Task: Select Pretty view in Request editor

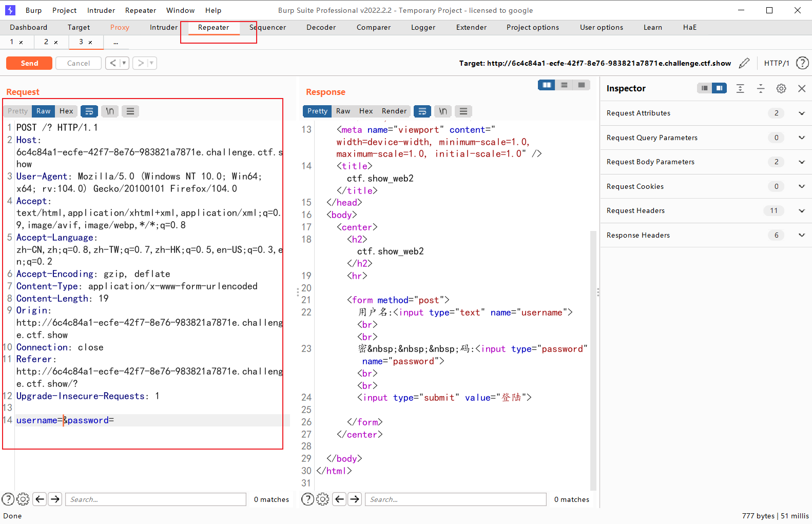Action: (x=18, y=111)
